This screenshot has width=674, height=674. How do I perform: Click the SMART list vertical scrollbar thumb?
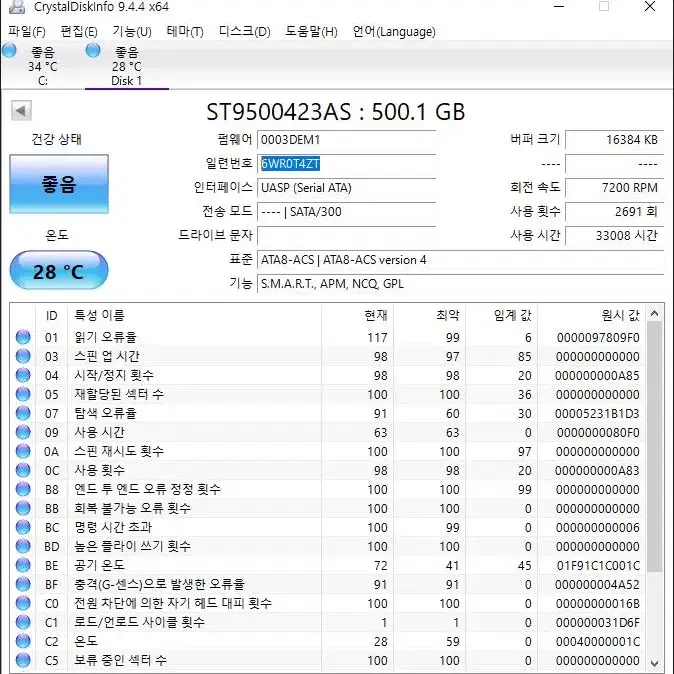654,447
